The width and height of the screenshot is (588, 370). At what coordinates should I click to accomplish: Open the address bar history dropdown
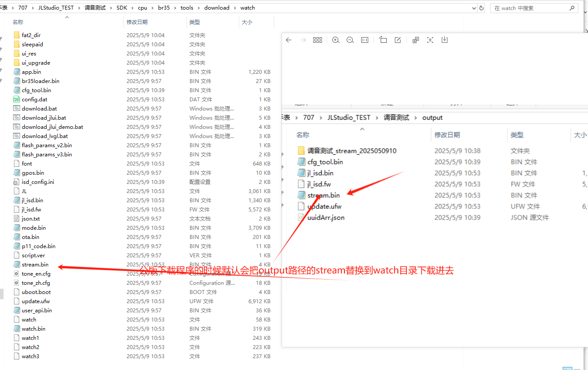(474, 8)
